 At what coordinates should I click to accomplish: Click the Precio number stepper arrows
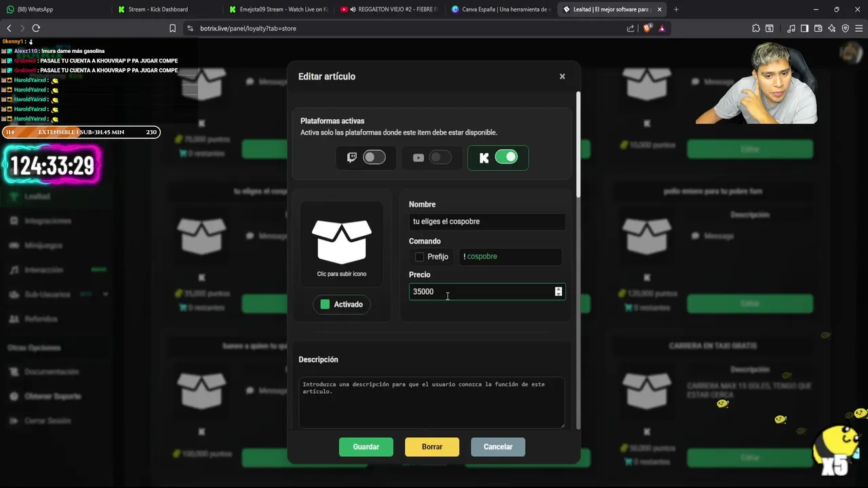[558, 291]
